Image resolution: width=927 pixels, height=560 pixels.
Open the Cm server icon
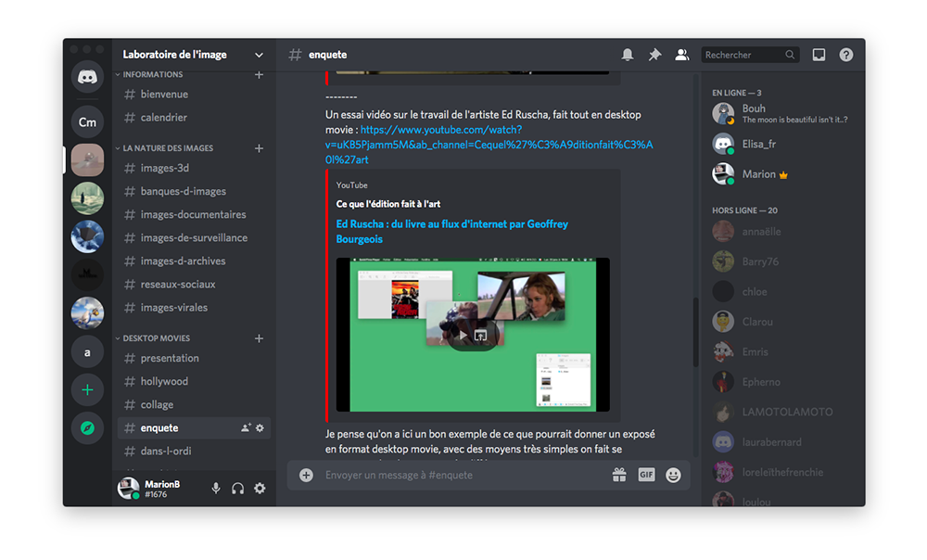point(87,121)
